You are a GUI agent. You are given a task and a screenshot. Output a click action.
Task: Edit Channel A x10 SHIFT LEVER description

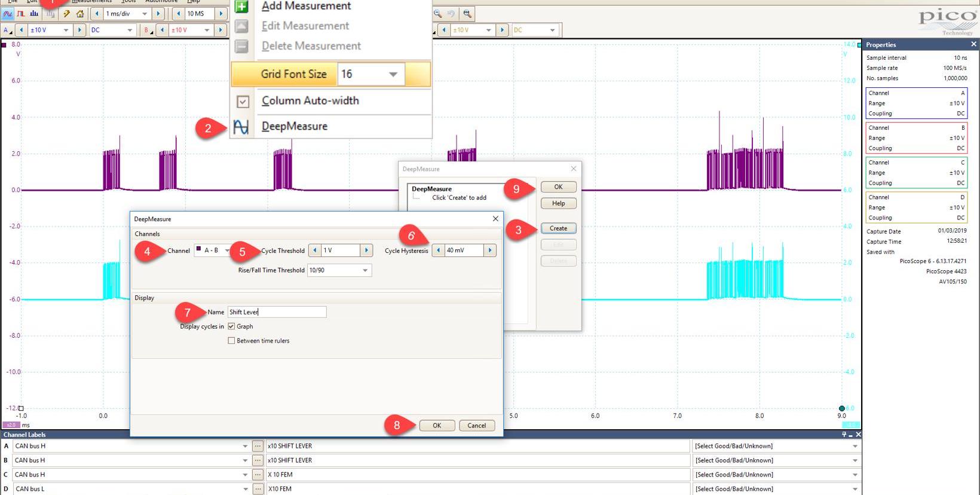click(x=477, y=446)
